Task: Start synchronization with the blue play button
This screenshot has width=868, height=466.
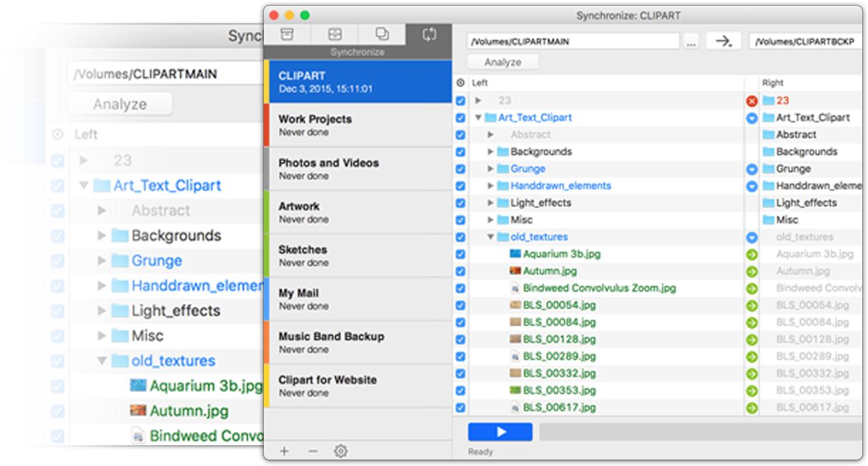Action: point(500,432)
